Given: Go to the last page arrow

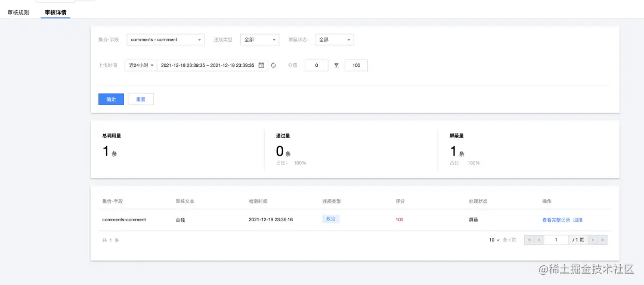Looking at the screenshot, I should tap(602, 240).
